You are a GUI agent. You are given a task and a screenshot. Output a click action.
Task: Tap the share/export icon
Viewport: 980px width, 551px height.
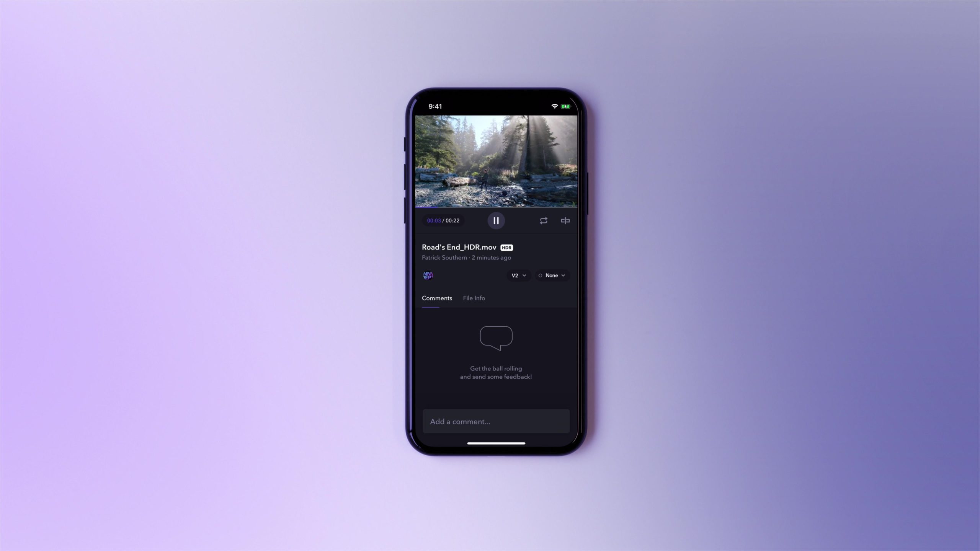565,220
